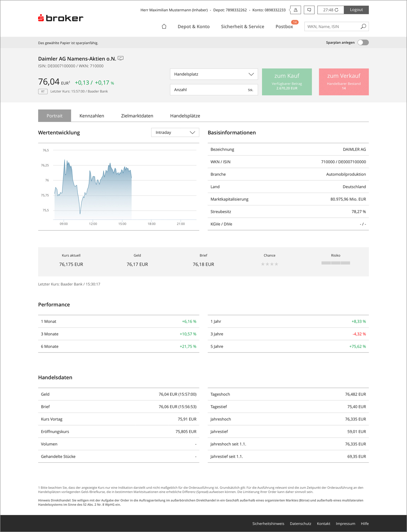Click the zum Kauf button

287,82
